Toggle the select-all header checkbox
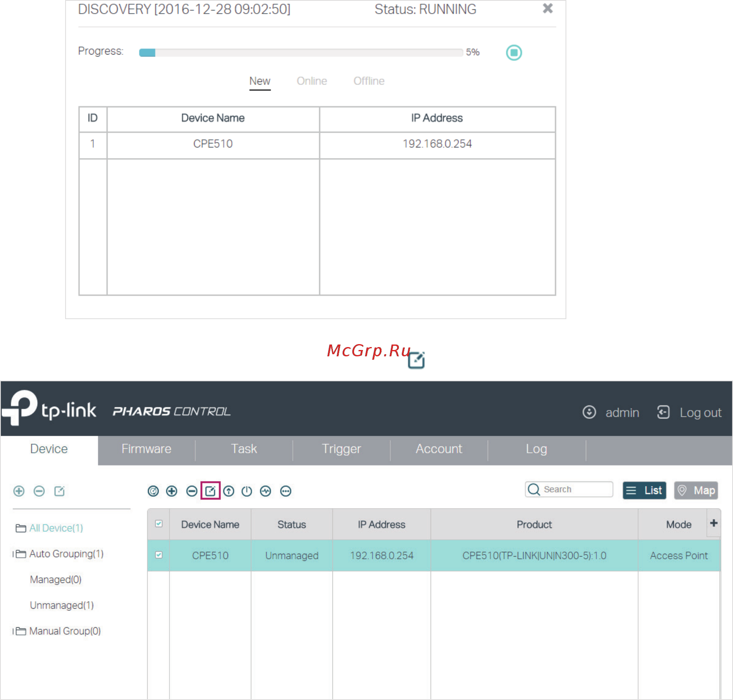The width and height of the screenshot is (733, 700). tap(159, 524)
